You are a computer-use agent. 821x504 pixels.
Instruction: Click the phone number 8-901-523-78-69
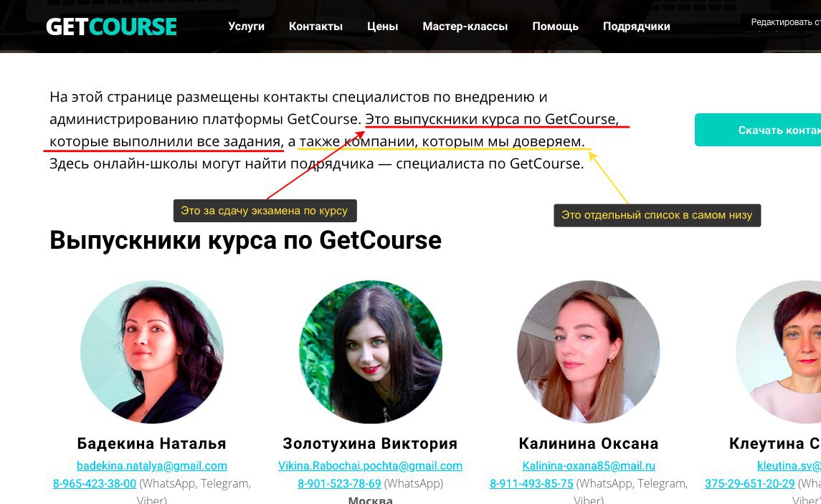[339, 484]
